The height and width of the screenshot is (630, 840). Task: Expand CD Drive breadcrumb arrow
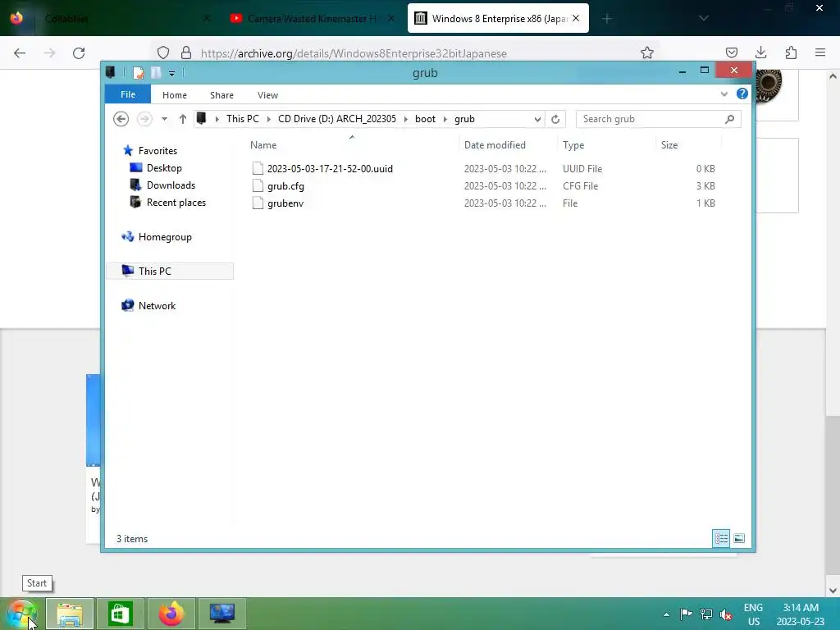click(405, 119)
